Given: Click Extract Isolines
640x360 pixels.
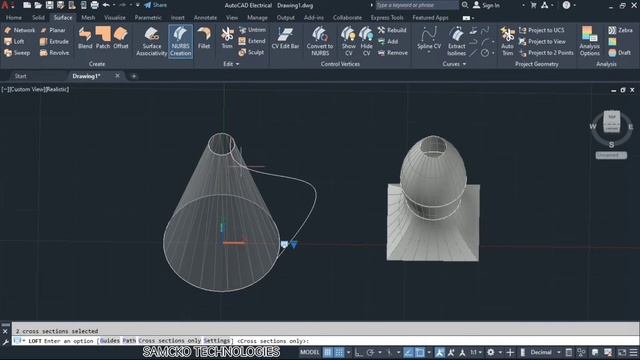Looking at the screenshot, I should coord(456,41).
